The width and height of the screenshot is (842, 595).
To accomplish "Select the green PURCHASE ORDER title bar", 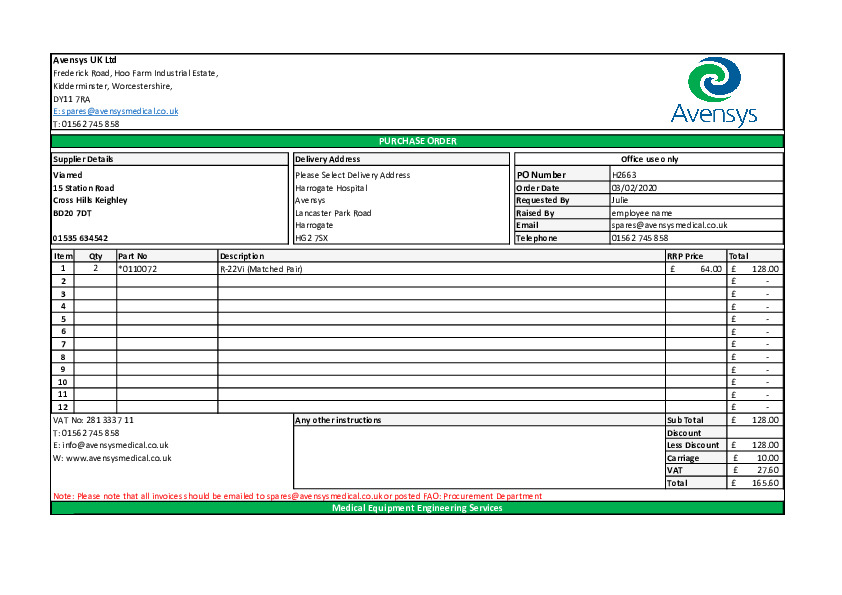I will point(417,141).
